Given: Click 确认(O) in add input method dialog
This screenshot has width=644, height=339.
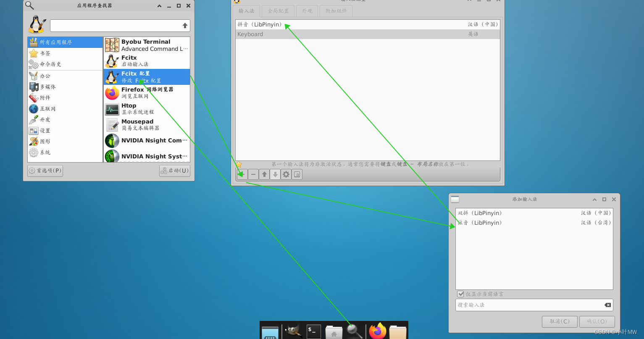Looking at the screenshot, I should coord(597,322).
